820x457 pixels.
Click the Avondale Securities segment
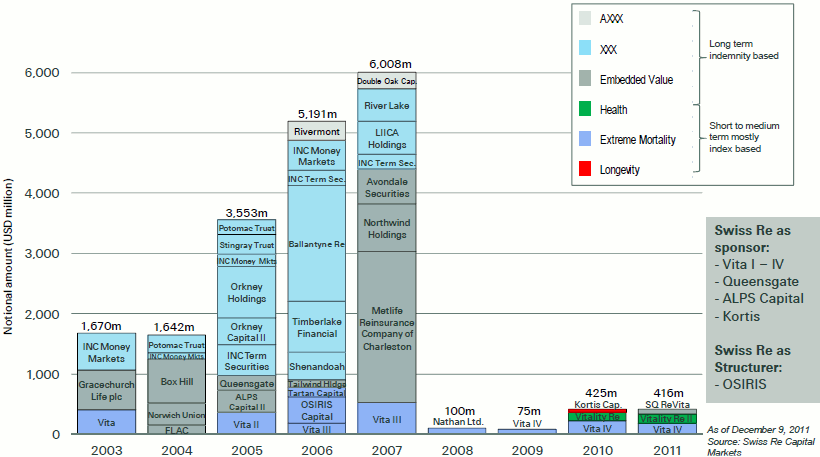coord(387,186)
